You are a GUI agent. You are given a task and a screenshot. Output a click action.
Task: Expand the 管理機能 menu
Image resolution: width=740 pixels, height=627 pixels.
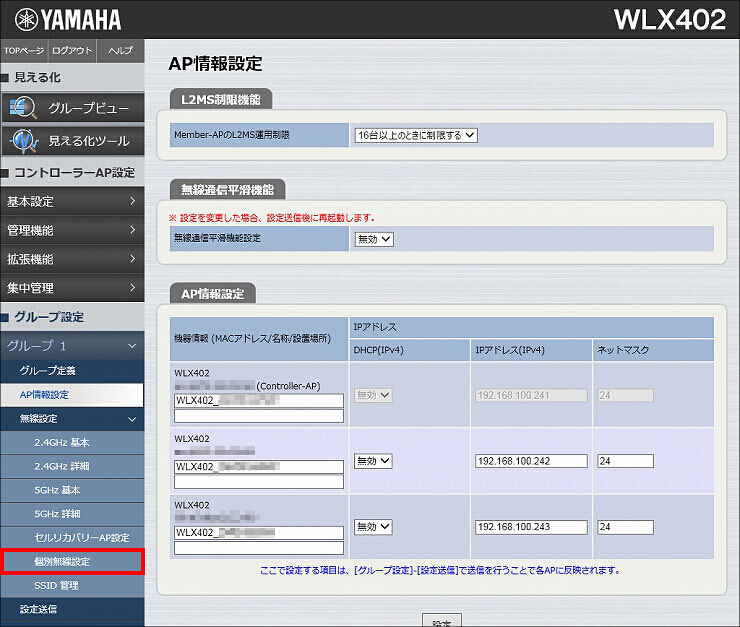(72, 230)
